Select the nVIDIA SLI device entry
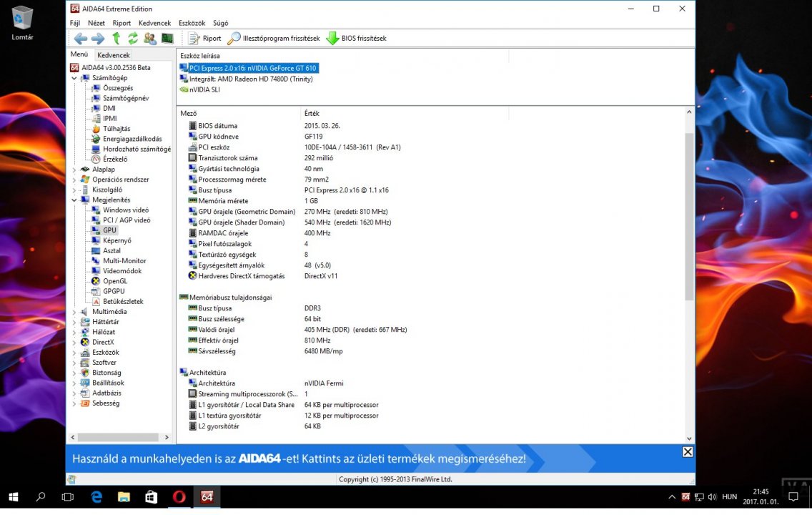This screenshot has height=515, width=812. coord(204,89)
